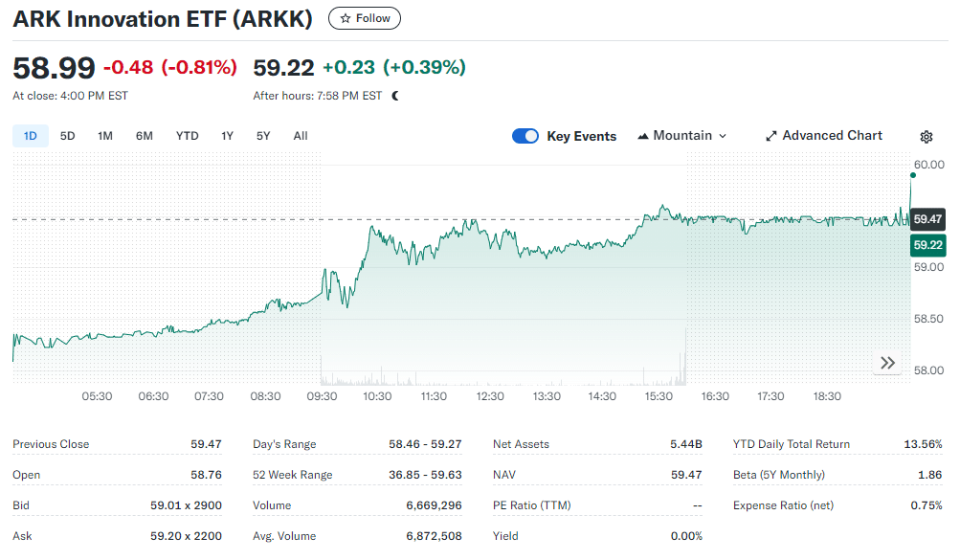Viewport: 960px width, 560px height.
Task: Click the PE Ratio (TTM) label
Action: 532,505
